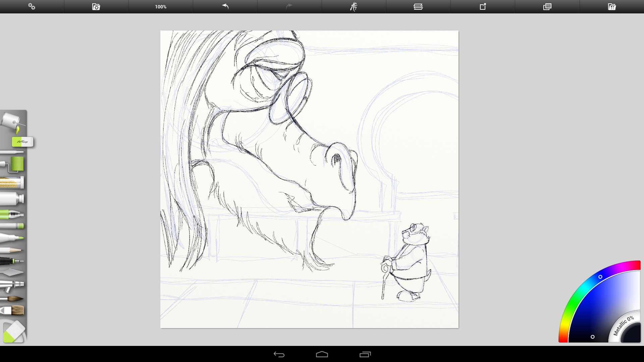Pick the pencil tool

click(x=12, y=250)
